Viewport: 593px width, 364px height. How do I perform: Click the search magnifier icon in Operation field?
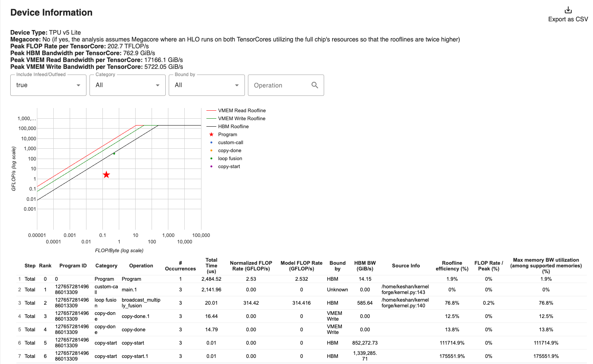coord(315,85)
